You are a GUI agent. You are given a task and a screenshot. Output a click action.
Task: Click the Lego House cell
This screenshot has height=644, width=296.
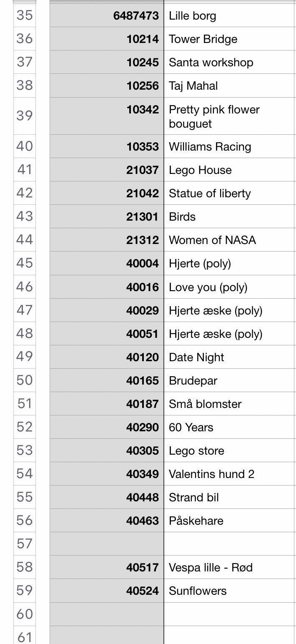(x=230, y=170)
